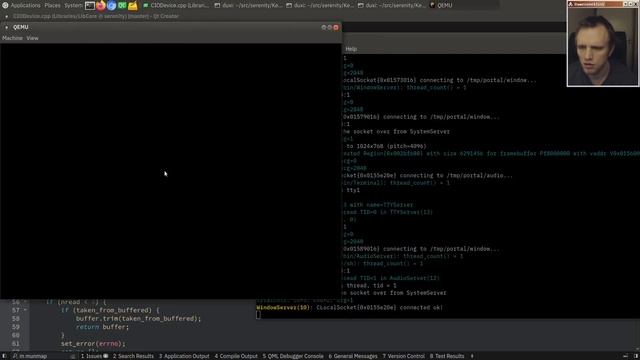The width and height of the screenshot is (640, 360).
Task: Launch Qt Creator green icon in panel
Action: [122, 5]
